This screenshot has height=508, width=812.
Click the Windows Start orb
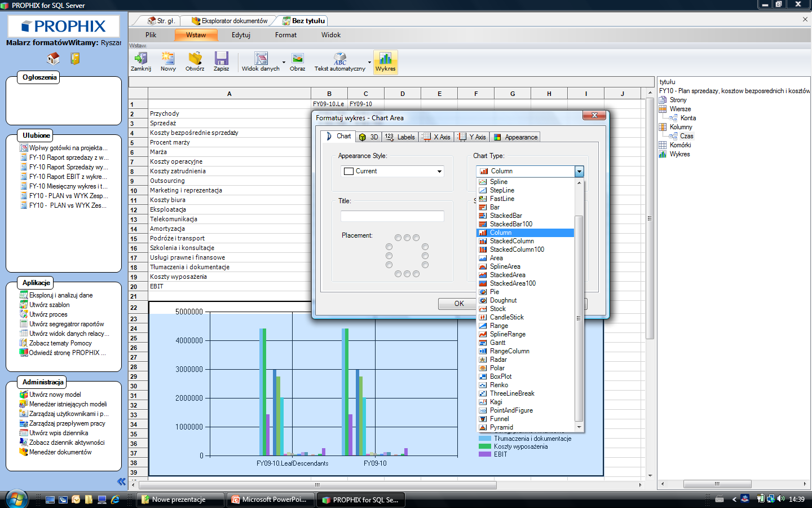(x=17, y=499)
